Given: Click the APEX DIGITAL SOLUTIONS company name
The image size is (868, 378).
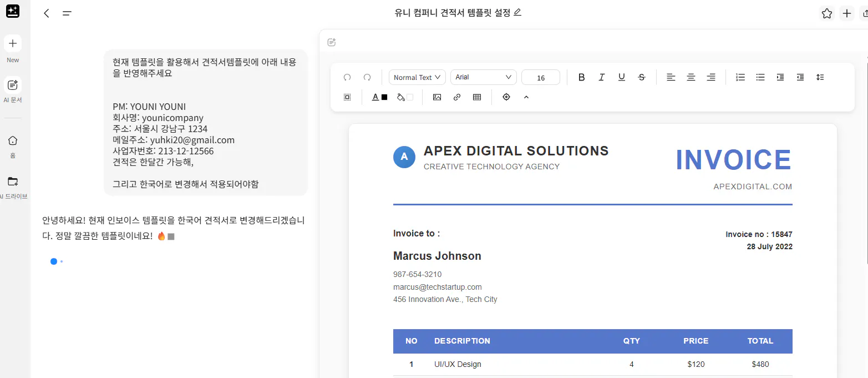Looking at the screenshot, I should point(516,151).
